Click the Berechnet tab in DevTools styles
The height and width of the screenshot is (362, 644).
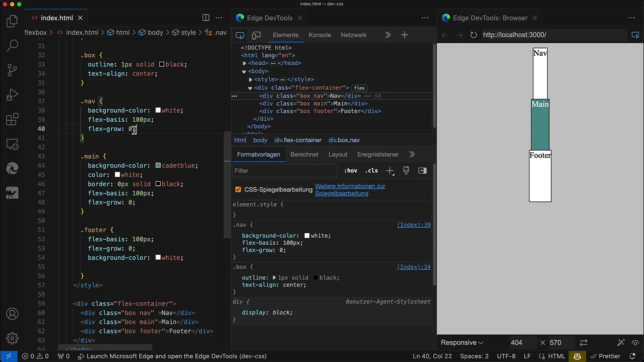[x=304, y=154]
